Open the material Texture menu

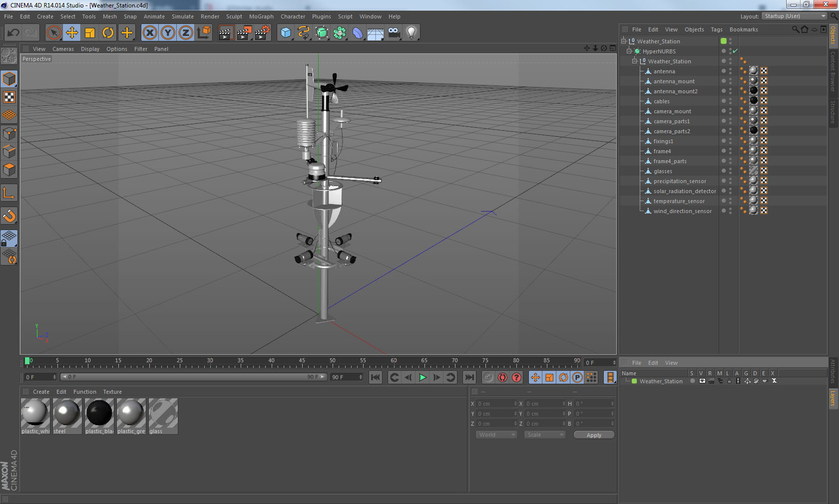(112, 392)
